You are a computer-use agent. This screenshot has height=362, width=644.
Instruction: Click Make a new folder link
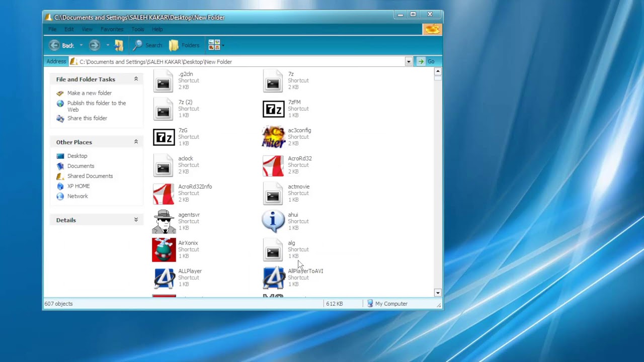pos(90,93)
